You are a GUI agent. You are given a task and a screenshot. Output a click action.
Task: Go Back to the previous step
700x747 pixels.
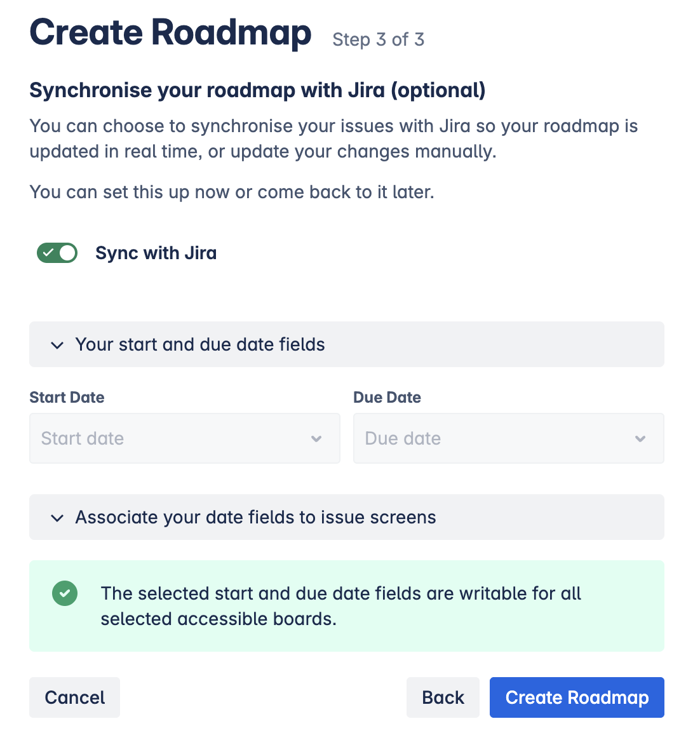click(443, 697)
